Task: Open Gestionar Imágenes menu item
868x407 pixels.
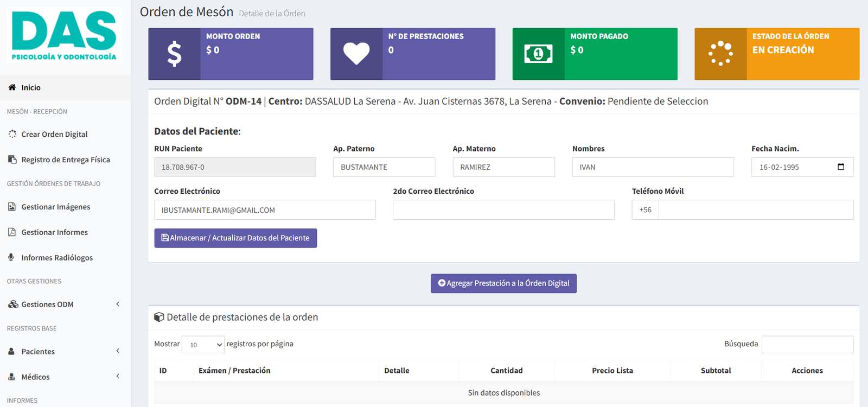Action: point(65,207)
